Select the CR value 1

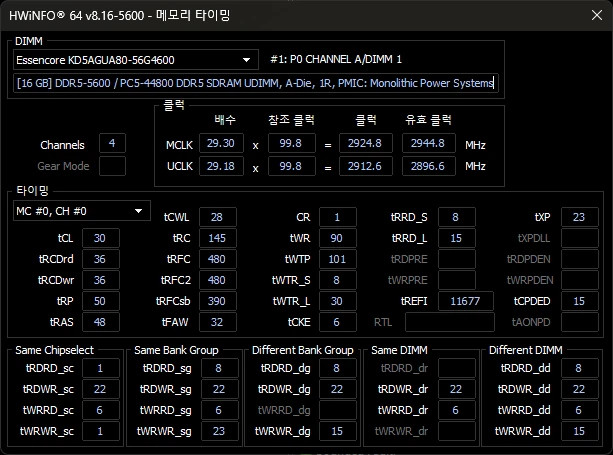pos(338,217)
